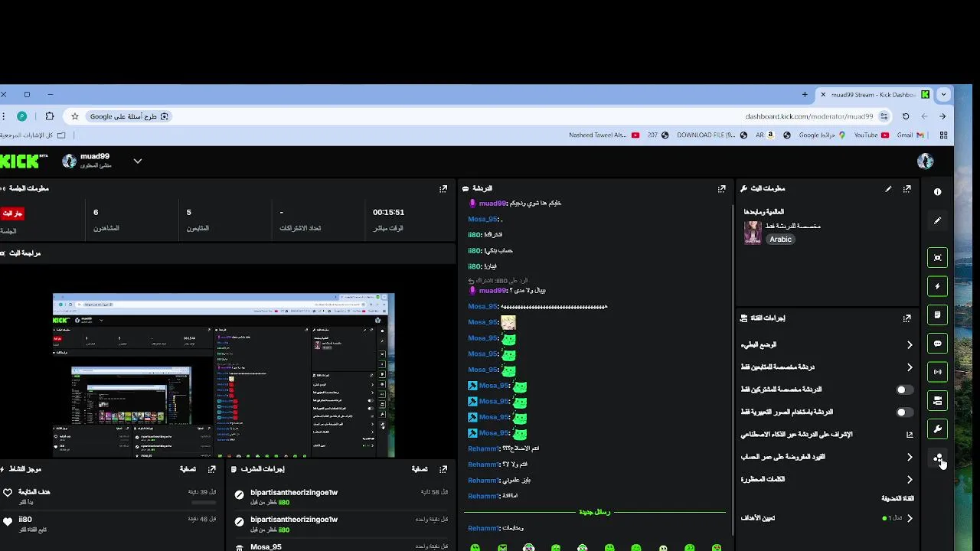Open the all bookmarks folder

[33, 135]
